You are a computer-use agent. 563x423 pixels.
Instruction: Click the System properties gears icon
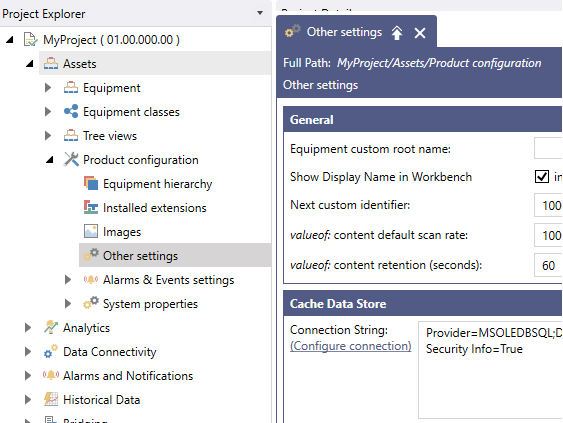pyautogui.click(x=91, y=303)
